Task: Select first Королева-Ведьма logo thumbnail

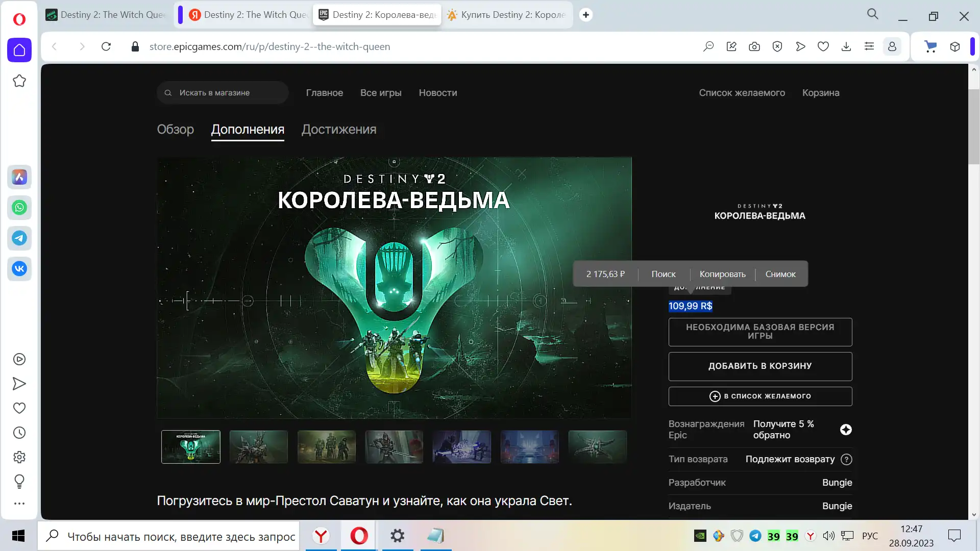Action: pos(191,447)
